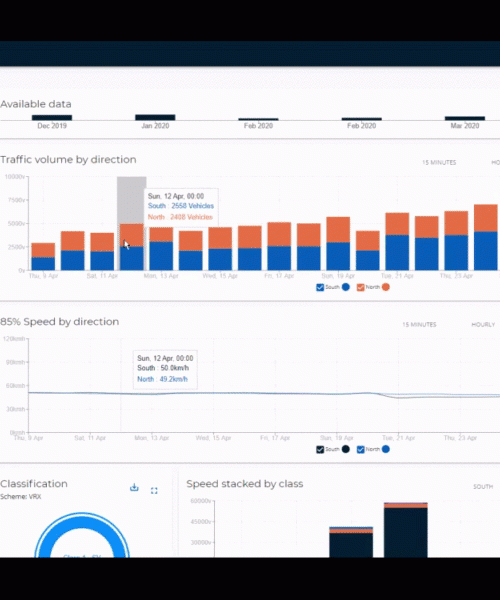Click 'Available data' heading
500x600 pixels.
pos(36,104)
